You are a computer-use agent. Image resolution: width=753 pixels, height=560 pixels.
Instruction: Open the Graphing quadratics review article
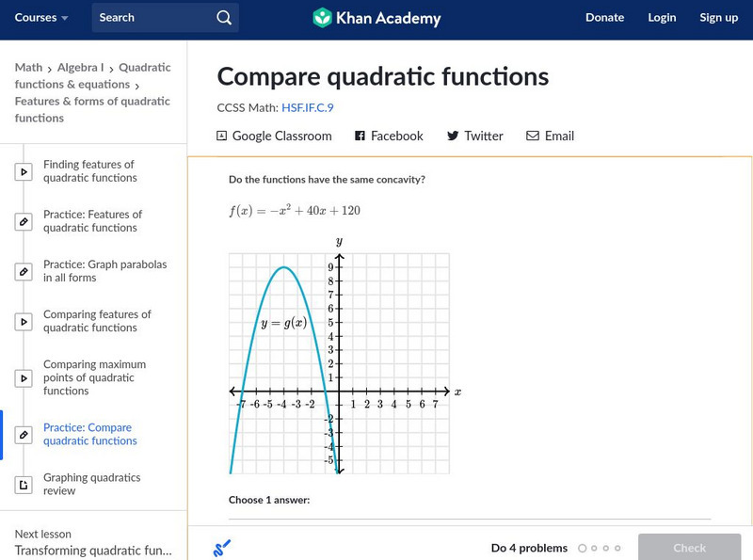91,484
